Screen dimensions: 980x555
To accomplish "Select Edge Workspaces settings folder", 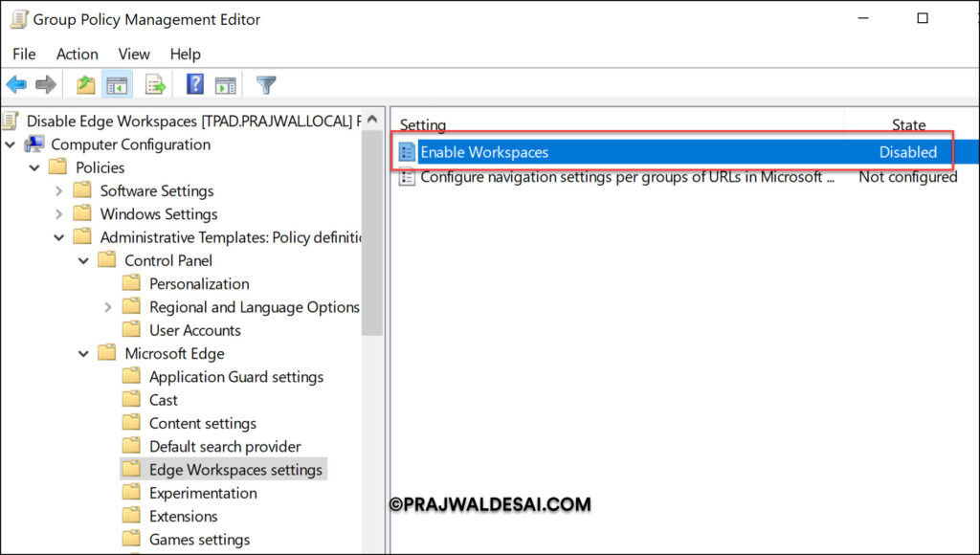I will (235, 470).
